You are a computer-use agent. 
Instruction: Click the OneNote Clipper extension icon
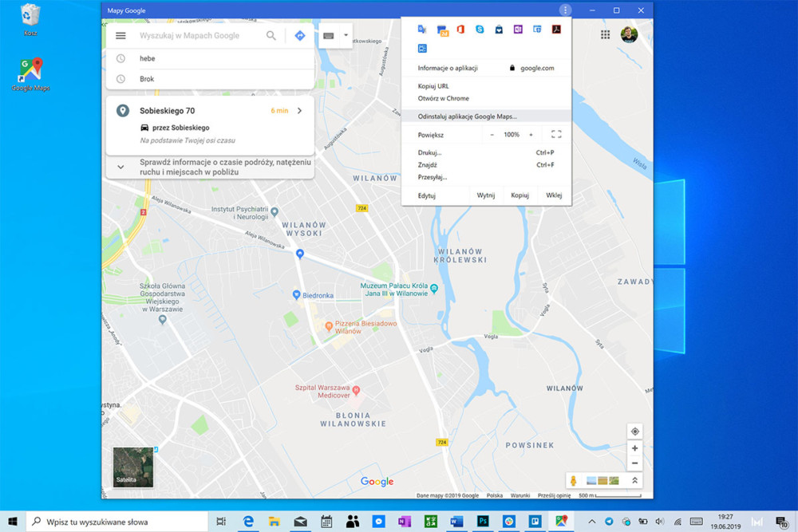click(x=518, y=30)
